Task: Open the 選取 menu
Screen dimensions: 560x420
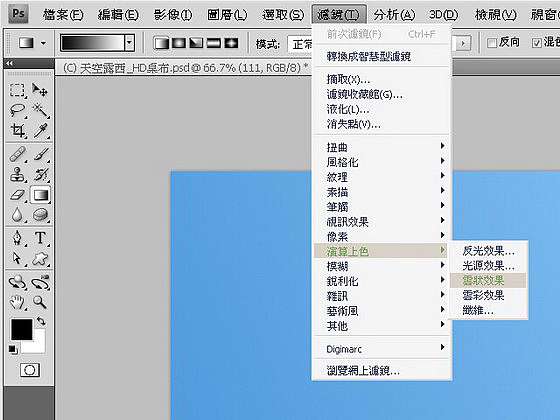Action: [283, 15]
